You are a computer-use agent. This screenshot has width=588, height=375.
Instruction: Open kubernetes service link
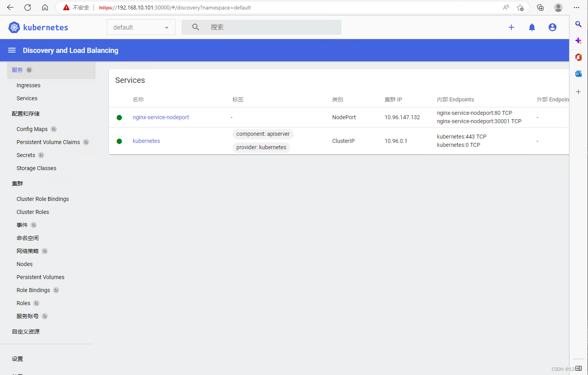pyautogui.click(x=146, y=141)
